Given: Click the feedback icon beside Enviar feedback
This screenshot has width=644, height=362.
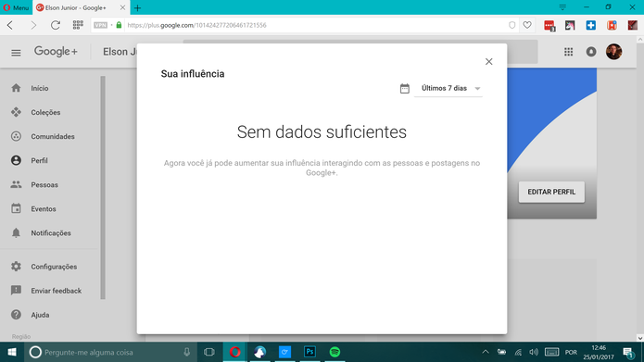Looking at the screenshot, I should click(16, 291).
